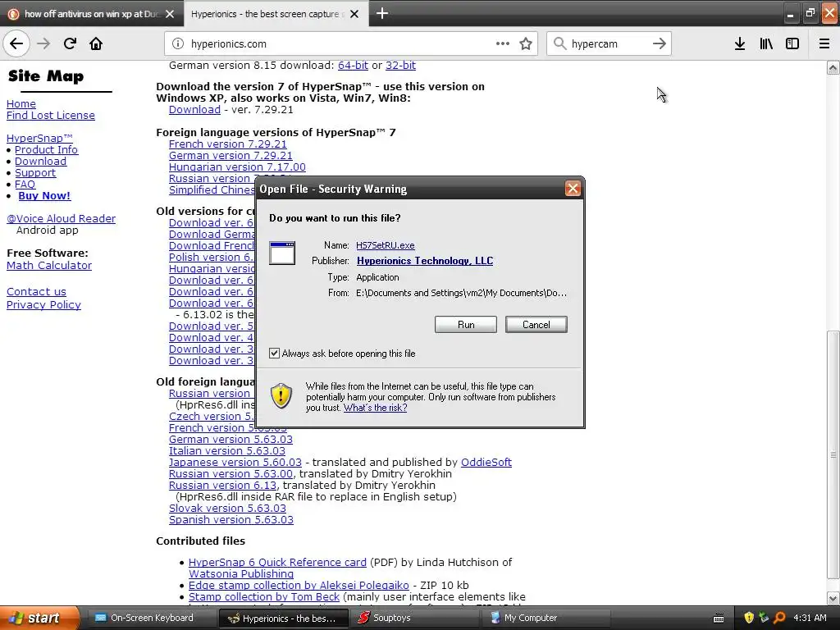The width and height of the screenshot is (840, 630).
Task: Open HyperSnap 6 Quick Reference card link
Action: pyautogui.click(x=277, y=563)
